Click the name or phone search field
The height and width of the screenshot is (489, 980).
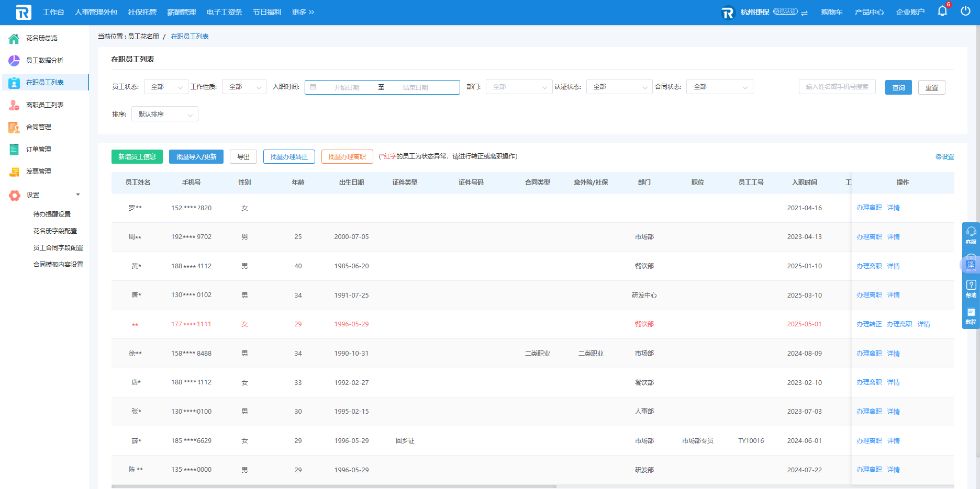837,87
